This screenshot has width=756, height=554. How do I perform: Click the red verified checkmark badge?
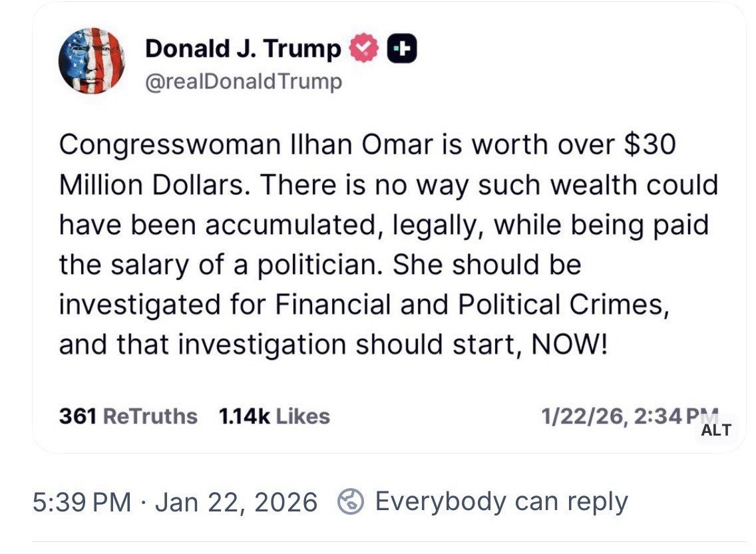(x=363, y=49)
